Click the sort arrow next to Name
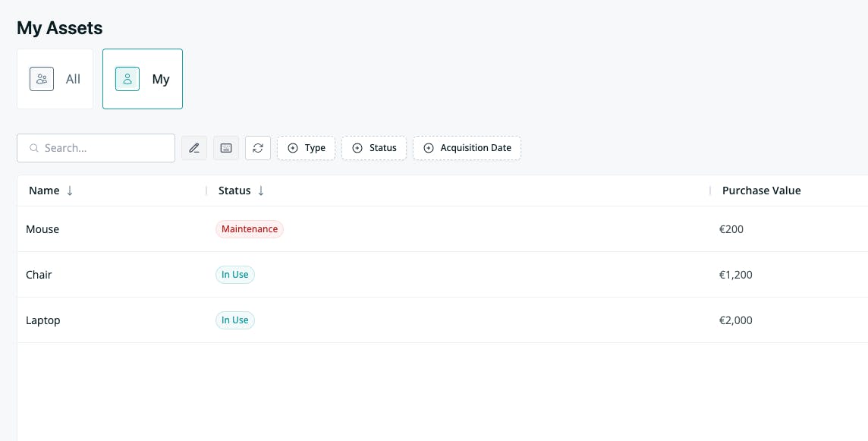Image resolution: width=868 pixels, height=441 pixels. tap(70, 191)
